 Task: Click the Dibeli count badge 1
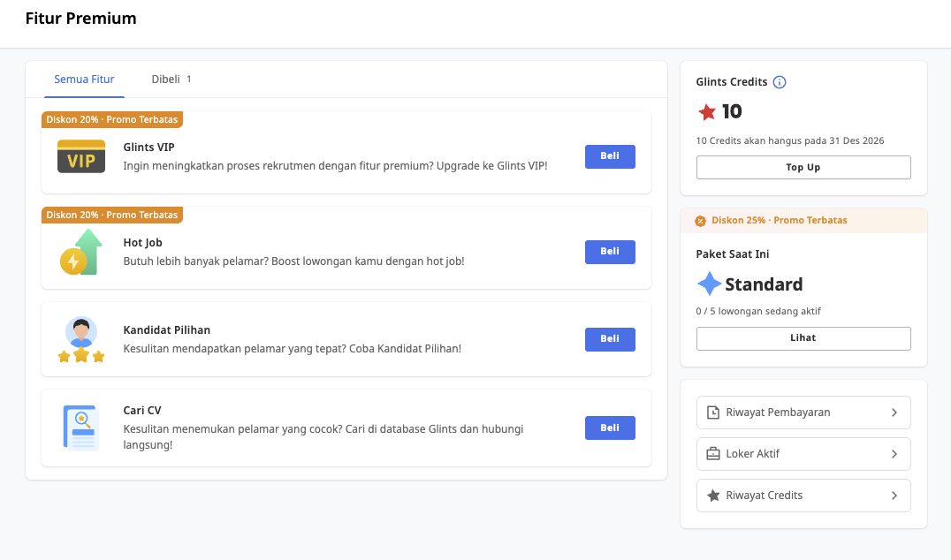coord(188,79)
